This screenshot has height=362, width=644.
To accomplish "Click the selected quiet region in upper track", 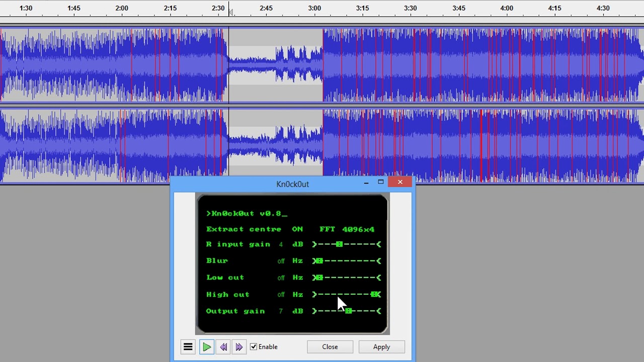I will pyautogui.click(x=276, y=64).
